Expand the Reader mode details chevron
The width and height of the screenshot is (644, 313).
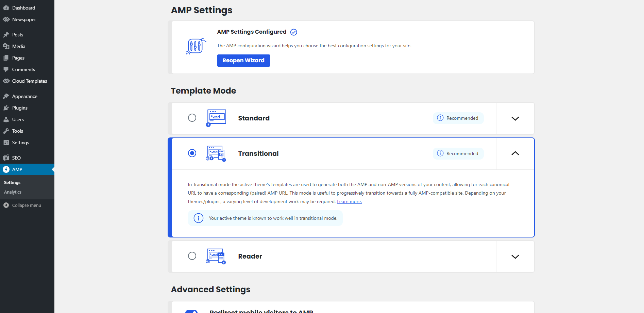tap(515, 257)
